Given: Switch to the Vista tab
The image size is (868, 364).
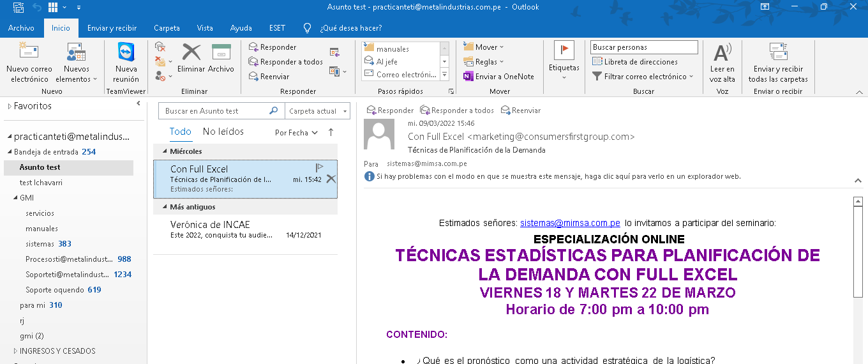Looking at the screenshot, I should (x=205, y=28).
